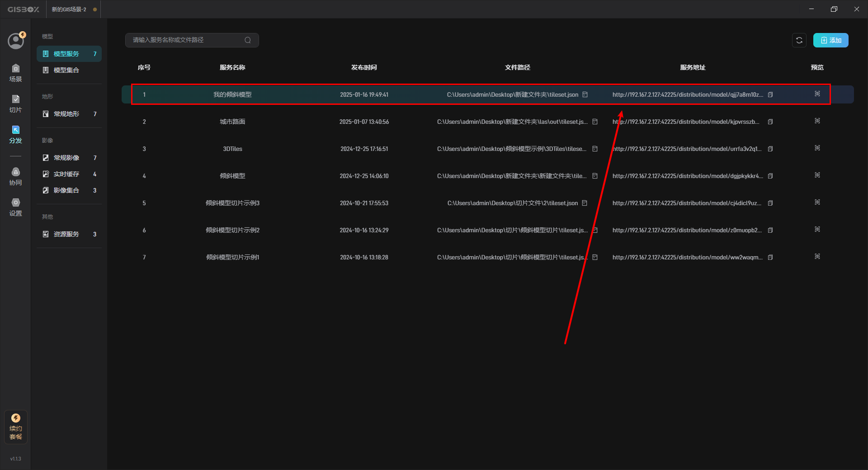Viewport: 868px width, 470px height.
Task: Click the 发布时间 column header
Action: pyautogui.click(x=364, y=67)
